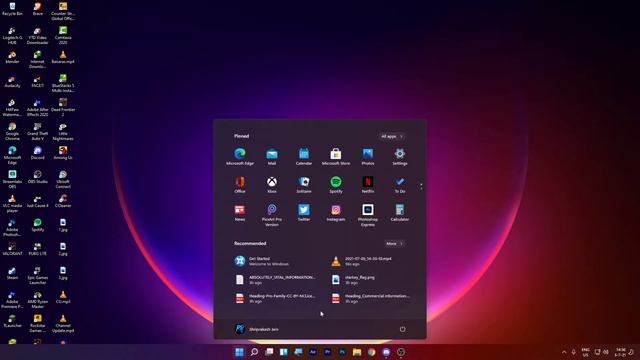Select the Among Us desktop shortcut

[63, 153]
